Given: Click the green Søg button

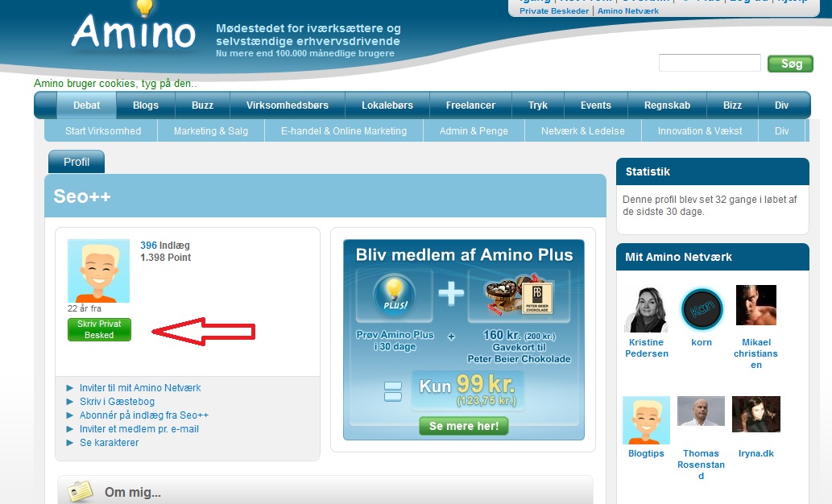Looking at the screenshot, I should 791,64.
